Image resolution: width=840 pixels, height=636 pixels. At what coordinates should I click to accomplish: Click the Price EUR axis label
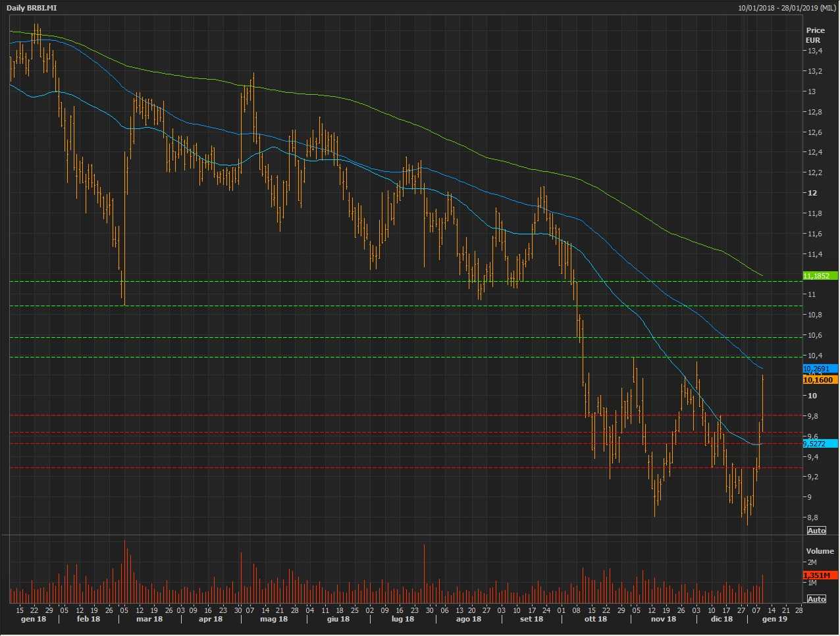click(x=815, y=36)
